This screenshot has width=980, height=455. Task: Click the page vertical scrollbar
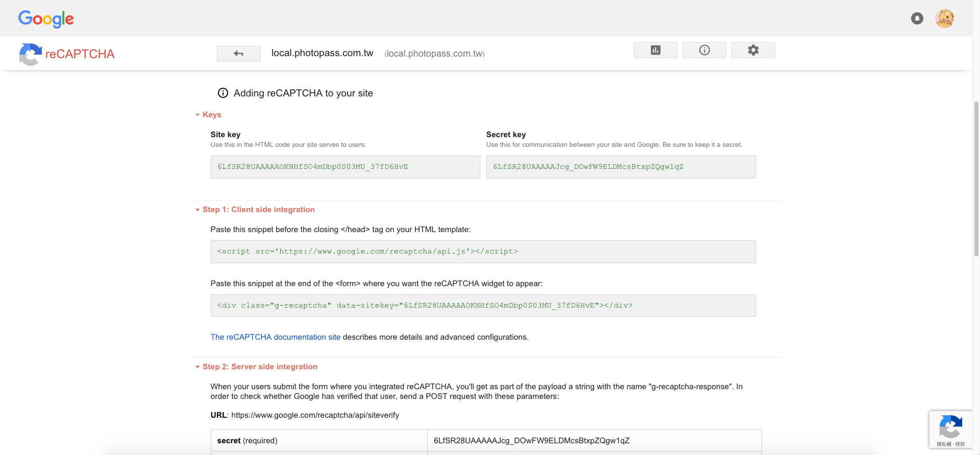point(976,179)
